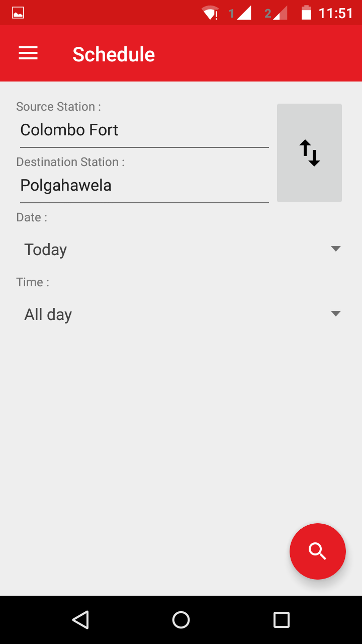
Task: Tap the image notification icon in status bar
Action: pos(18,13)
